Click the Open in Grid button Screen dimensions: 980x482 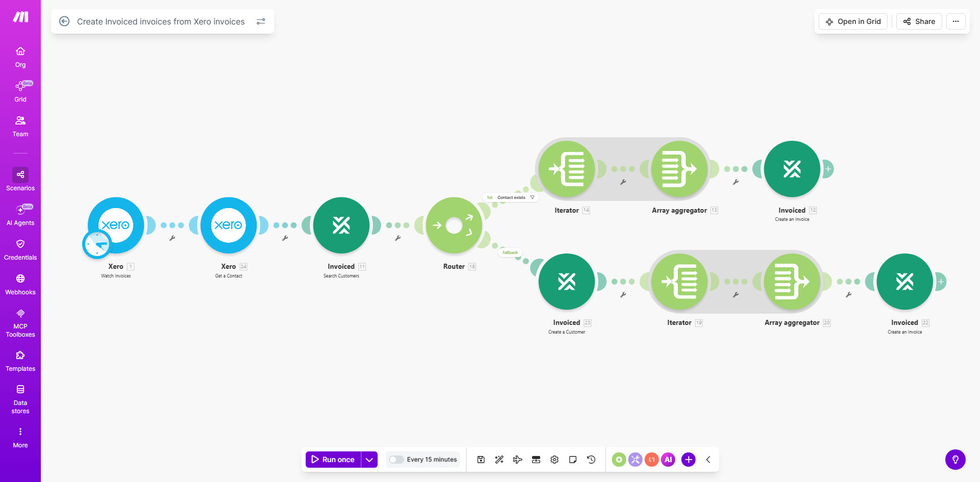tap(853, 21)
